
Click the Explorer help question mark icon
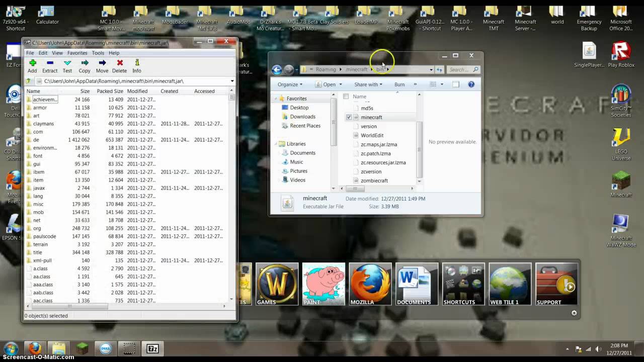coord(471,84)
